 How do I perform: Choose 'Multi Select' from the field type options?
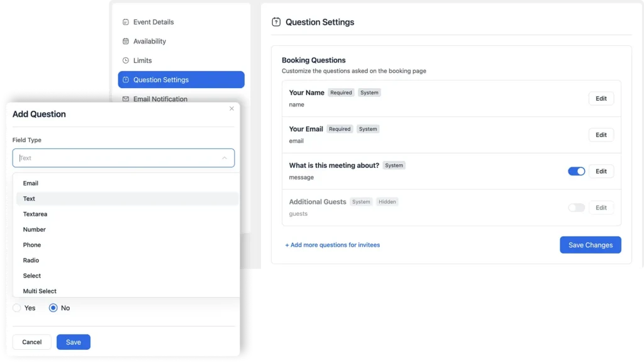pos(40,291)
